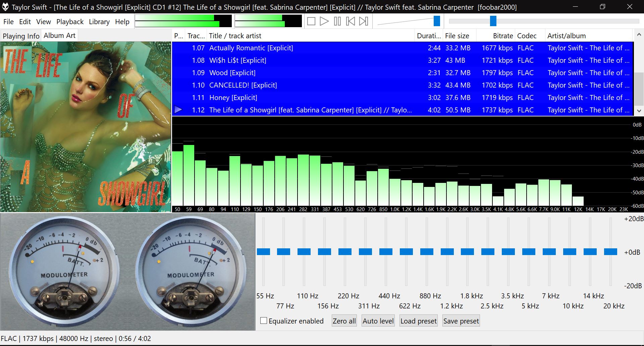Screen dimensions: 644x346
Task: Open the Help menu
Action: click(122, 22)
